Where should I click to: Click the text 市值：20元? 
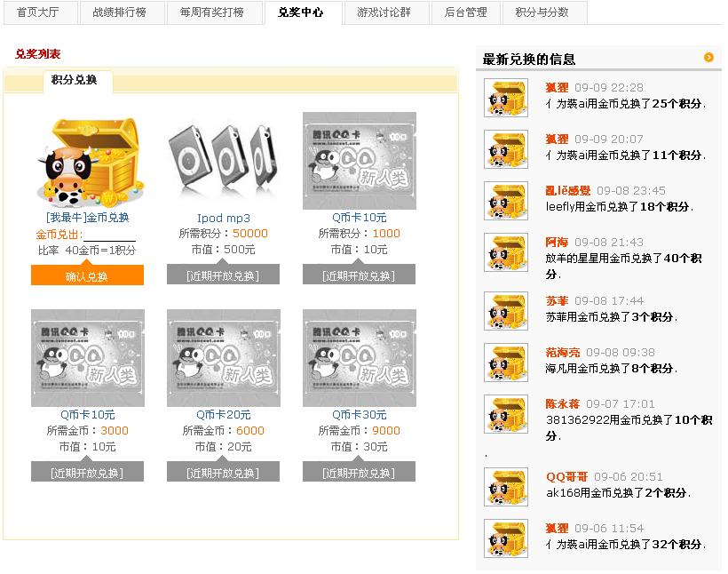pyautogui.click(x=224, y=447)
